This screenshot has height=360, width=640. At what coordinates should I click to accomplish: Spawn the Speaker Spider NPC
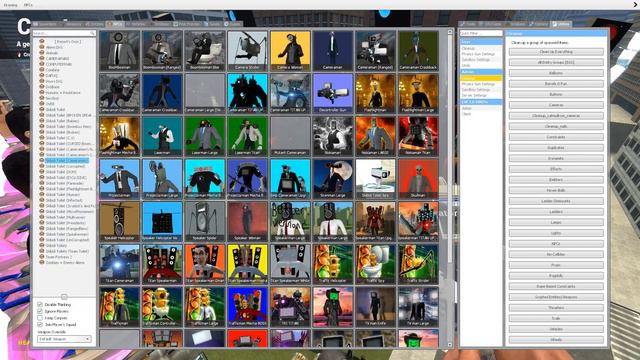point(205,221)
